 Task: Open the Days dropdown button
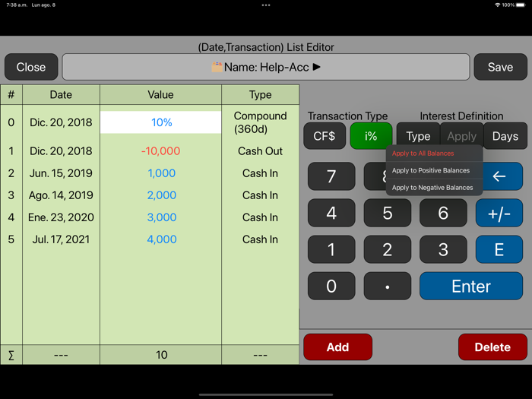tap(505, 136)
